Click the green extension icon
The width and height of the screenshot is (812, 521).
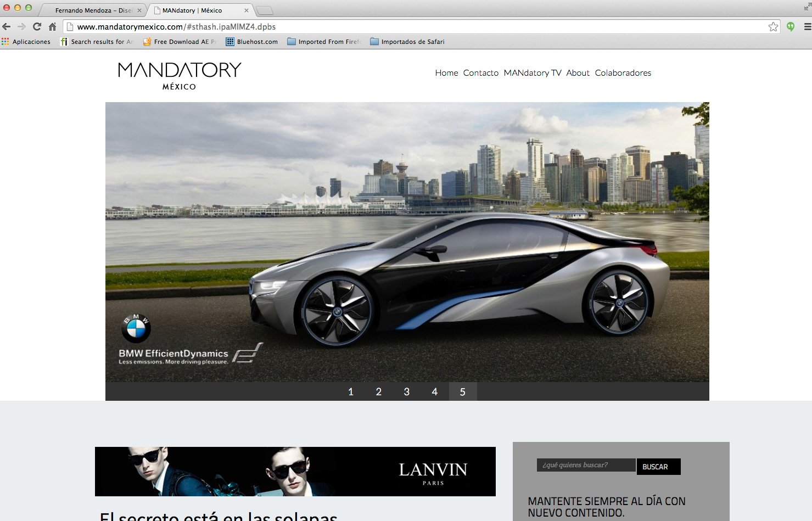791,26
